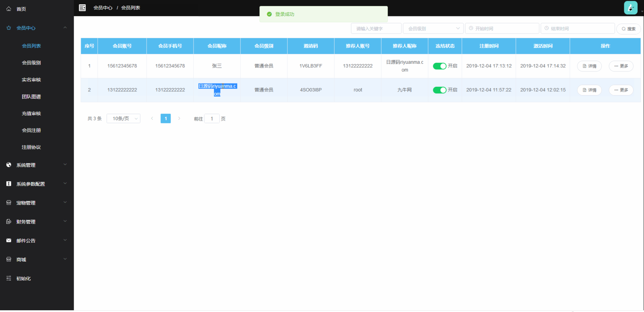The height and width of the screenshot is (312, 644).
Task: Go to the previous page arrow
Action: coord(152,118)
